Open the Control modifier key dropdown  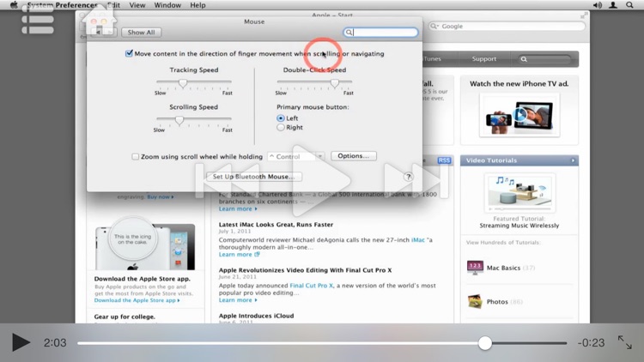295,156
